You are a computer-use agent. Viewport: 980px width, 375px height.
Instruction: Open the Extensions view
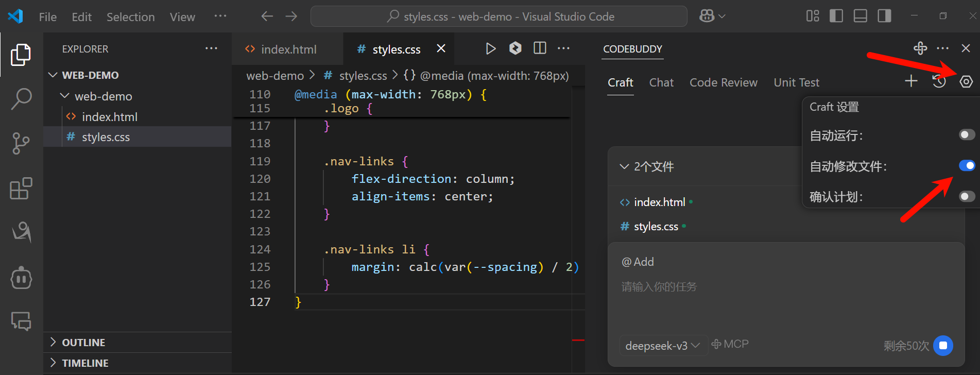21,189
